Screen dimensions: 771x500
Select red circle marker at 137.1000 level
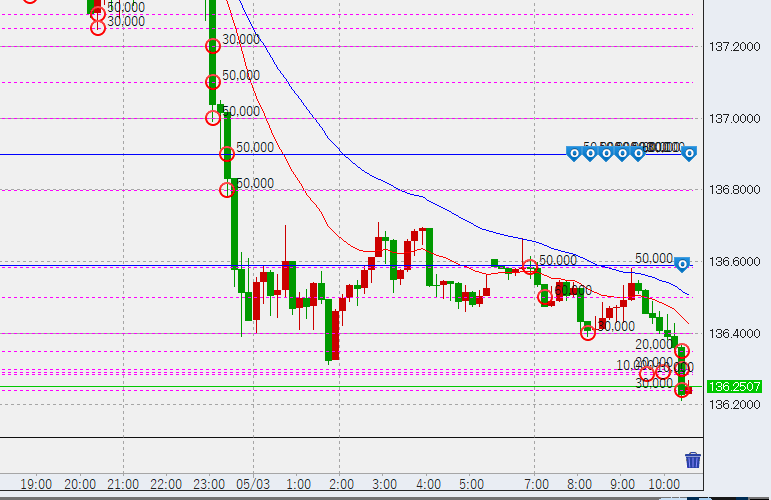pos(212,82)
